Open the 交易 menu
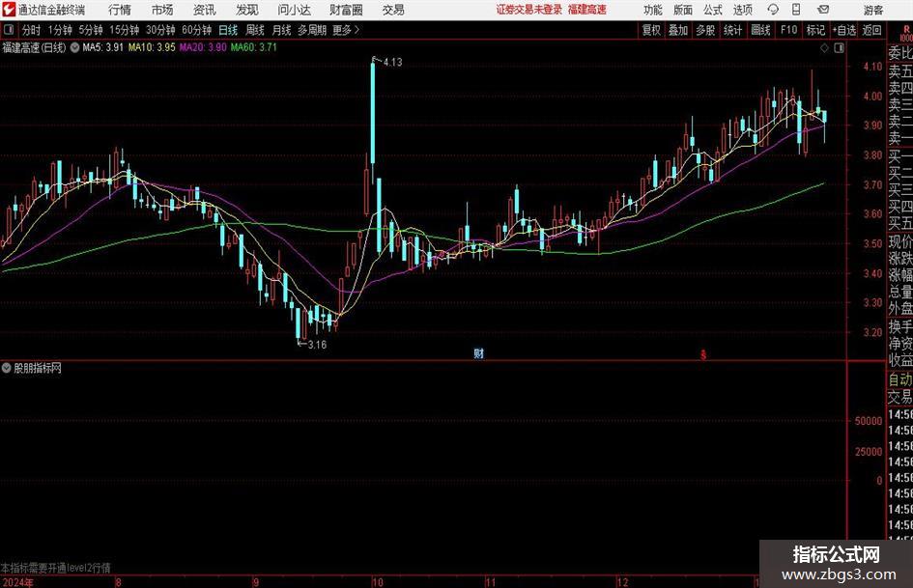The width and height of the screenshot is (913, 588). tap(393, 10)
